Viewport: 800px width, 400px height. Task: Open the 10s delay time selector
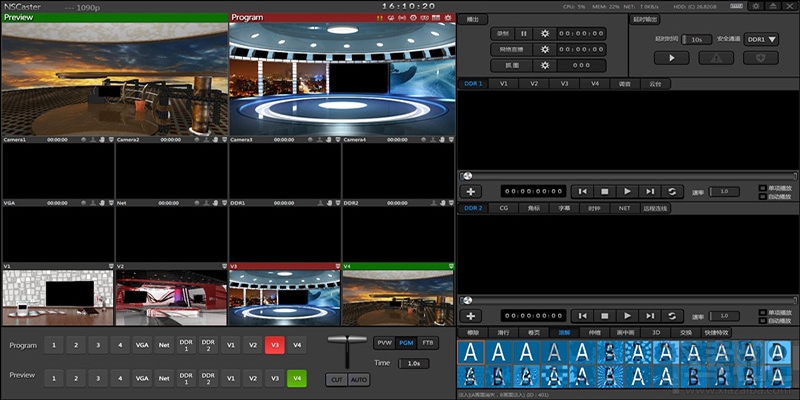pos(696,39)
